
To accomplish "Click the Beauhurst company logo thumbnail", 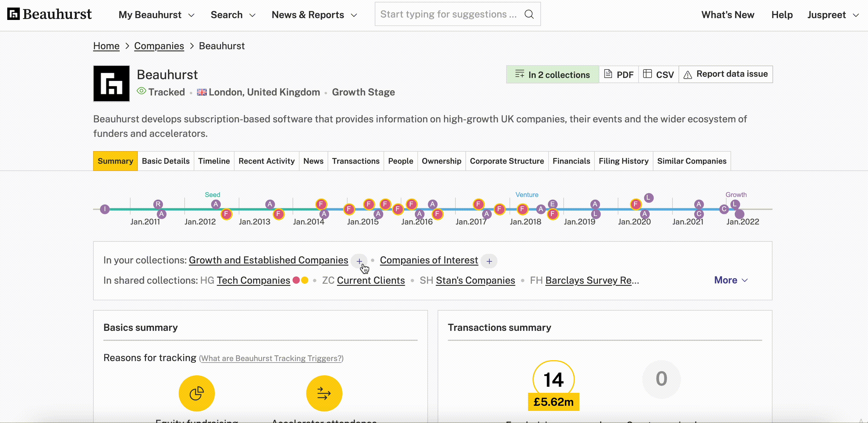I will (112, 83).
